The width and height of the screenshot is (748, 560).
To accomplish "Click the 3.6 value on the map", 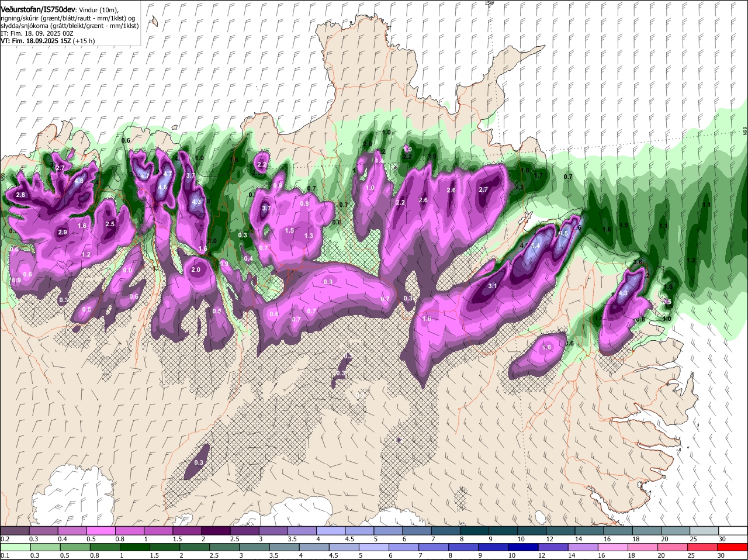I will (x=638, y=262).
